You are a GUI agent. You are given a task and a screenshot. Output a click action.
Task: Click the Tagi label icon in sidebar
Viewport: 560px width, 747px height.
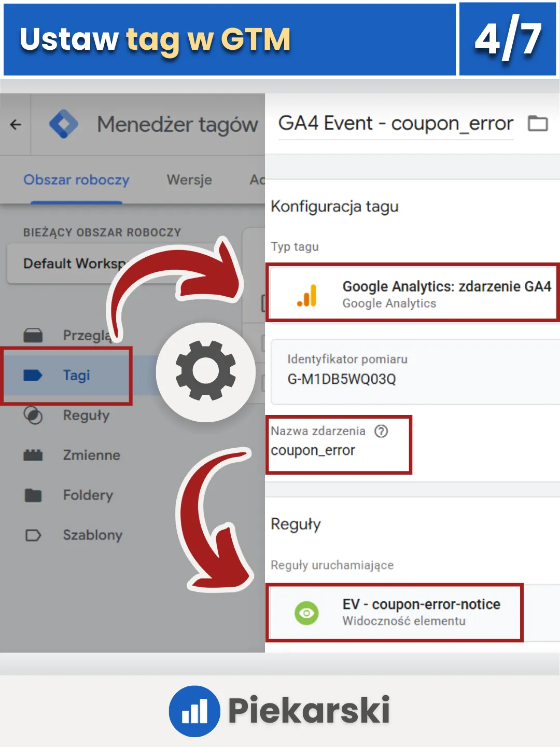[33, 375]
